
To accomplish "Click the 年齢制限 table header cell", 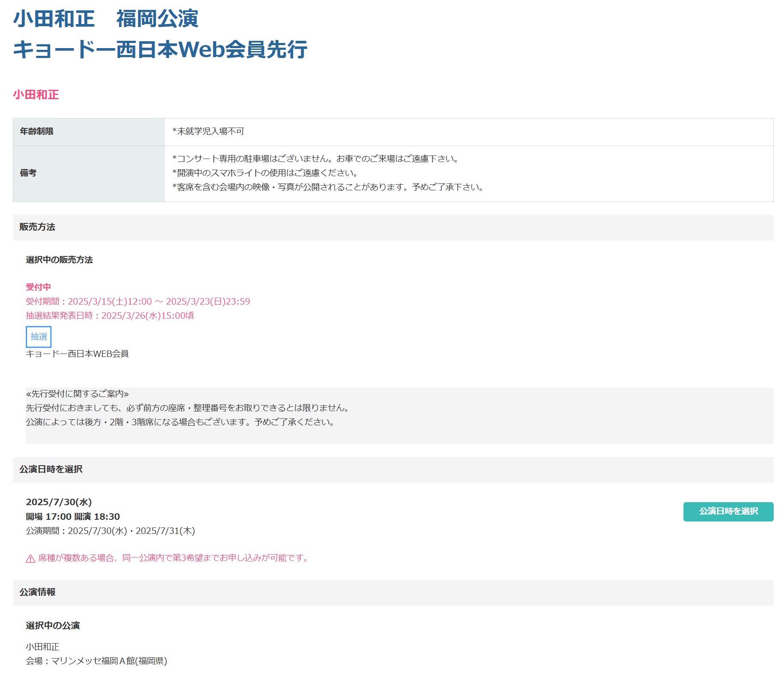I will pos(89,132).
